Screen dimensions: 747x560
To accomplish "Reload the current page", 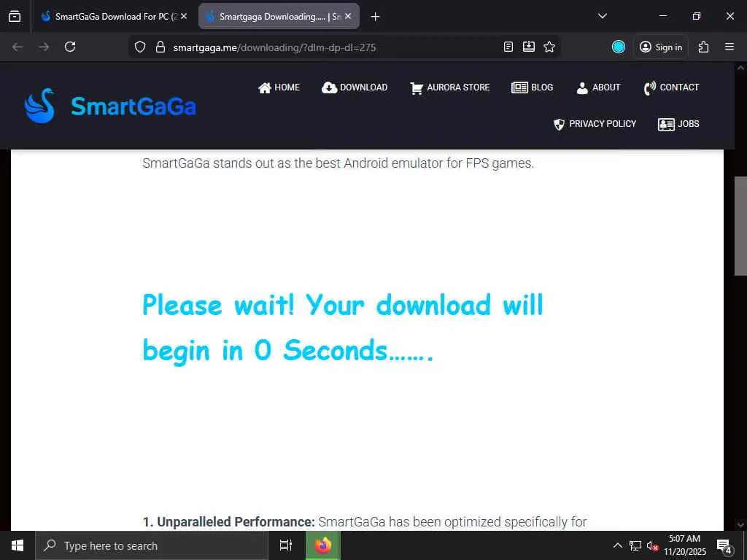I will (x=70, y=47).
